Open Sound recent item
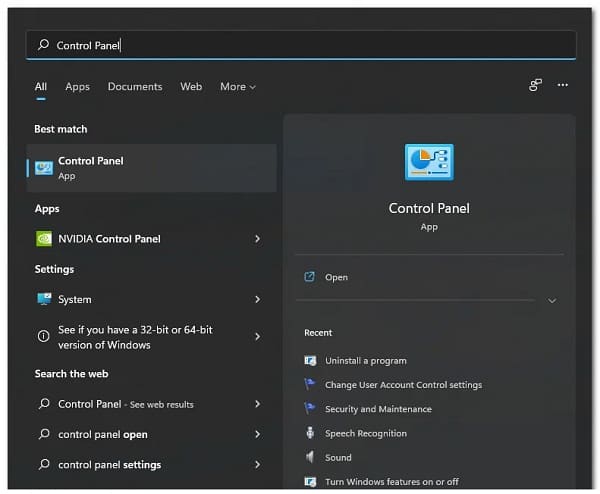The width and height of the screenshot is (600, 494). [338, 457]
